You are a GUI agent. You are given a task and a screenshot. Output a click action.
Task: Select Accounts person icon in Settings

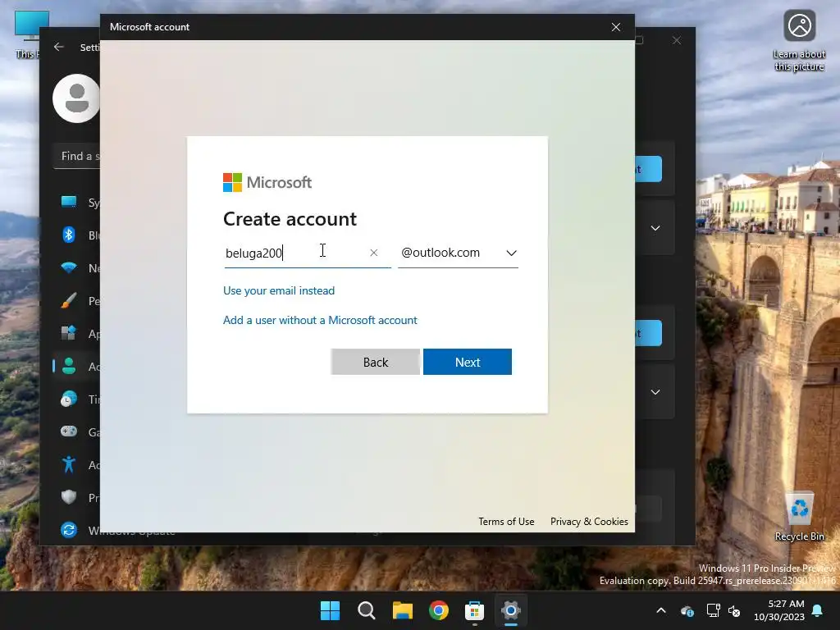click(69, 366)
